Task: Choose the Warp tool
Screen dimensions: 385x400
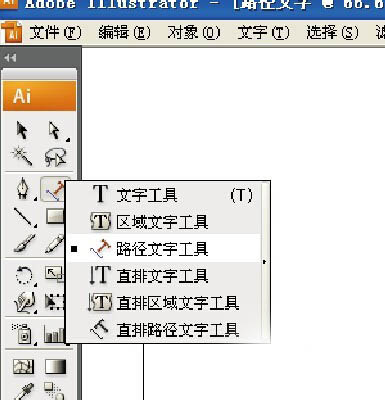Action: pos(24,302)
